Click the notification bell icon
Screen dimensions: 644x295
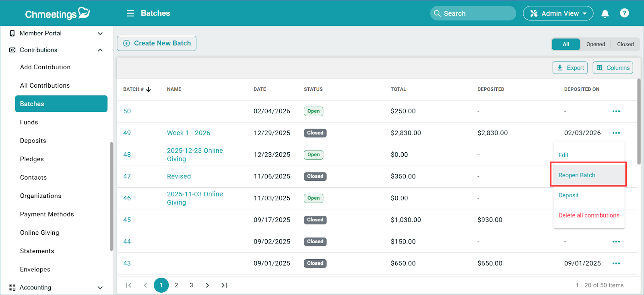pyautogui.click(x=605, y=14)
